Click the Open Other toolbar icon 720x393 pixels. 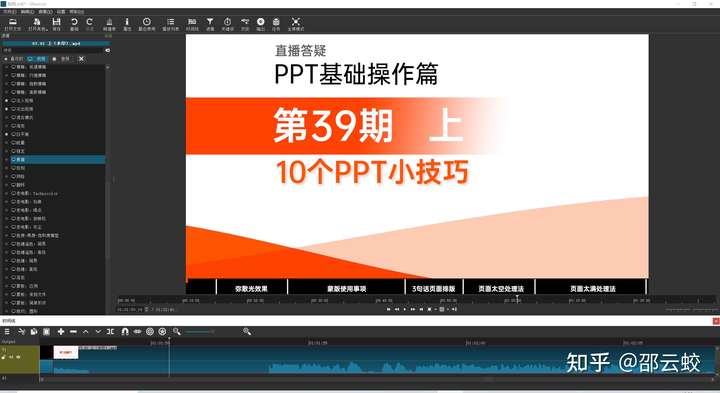point(37,24)
